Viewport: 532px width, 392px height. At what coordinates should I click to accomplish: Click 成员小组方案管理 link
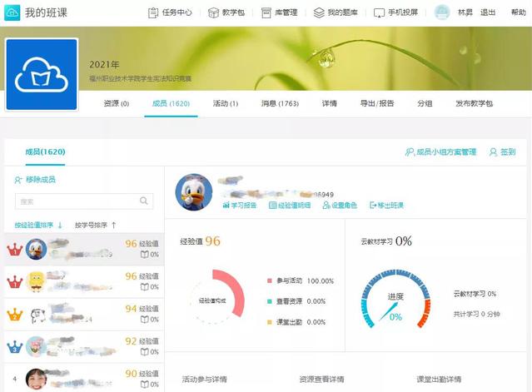click(440, 152)
